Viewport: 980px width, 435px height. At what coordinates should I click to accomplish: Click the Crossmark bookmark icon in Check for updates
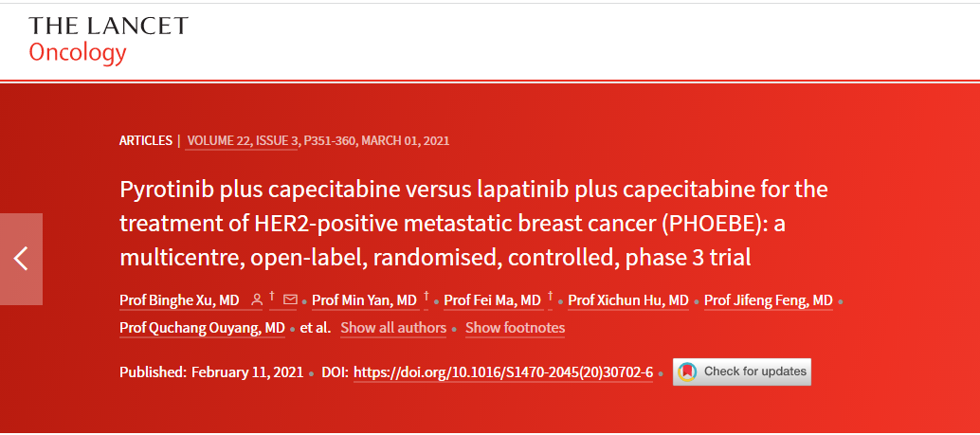(687, 372)
